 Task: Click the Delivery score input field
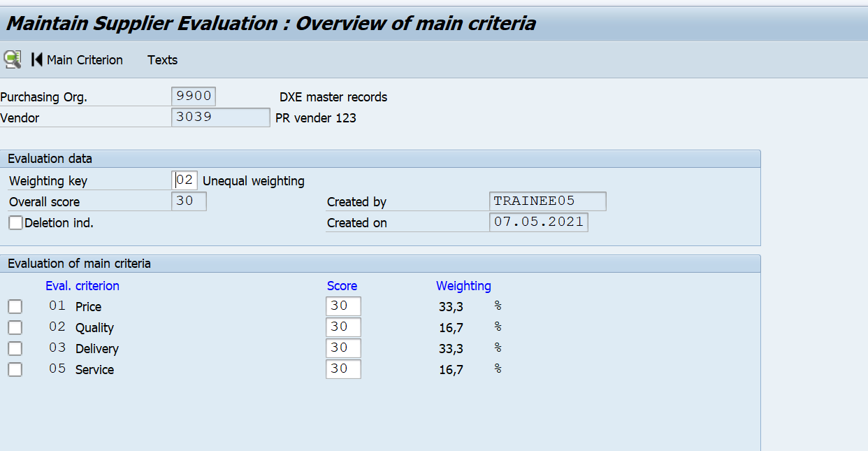point(343,348)
